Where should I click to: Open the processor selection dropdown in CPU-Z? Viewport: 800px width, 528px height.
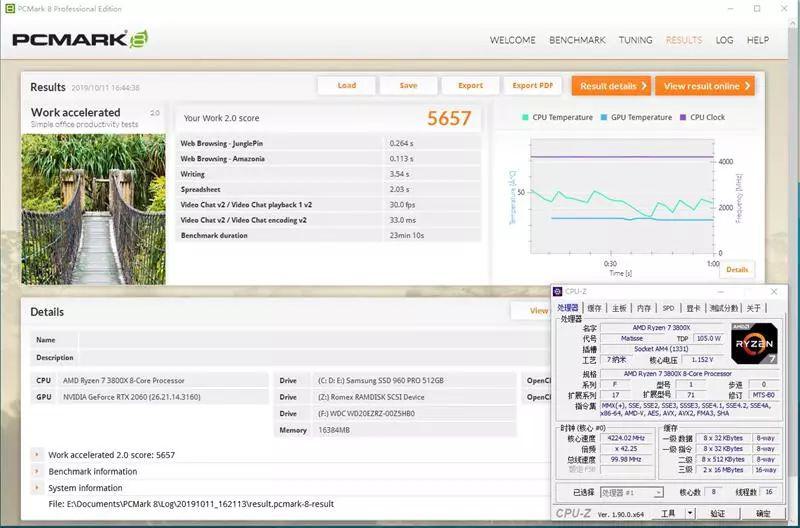click(x=658, y=493)
